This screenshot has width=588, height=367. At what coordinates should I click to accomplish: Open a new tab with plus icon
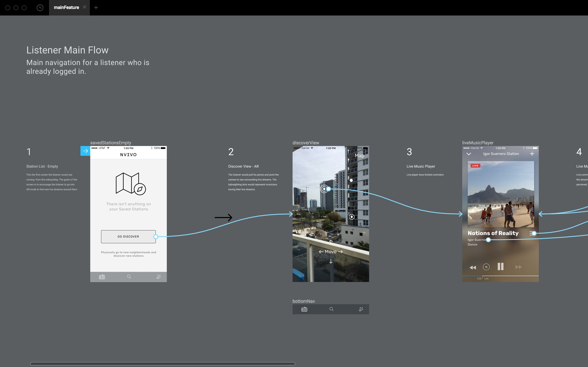96,8
